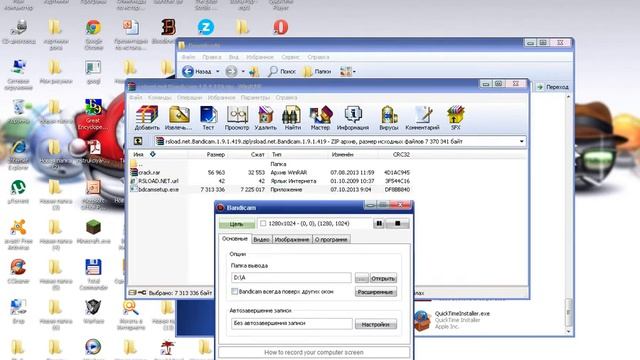Open the Great Encyclopedia desktop icon
Screen dimensions: 640x360
(93, 114)
